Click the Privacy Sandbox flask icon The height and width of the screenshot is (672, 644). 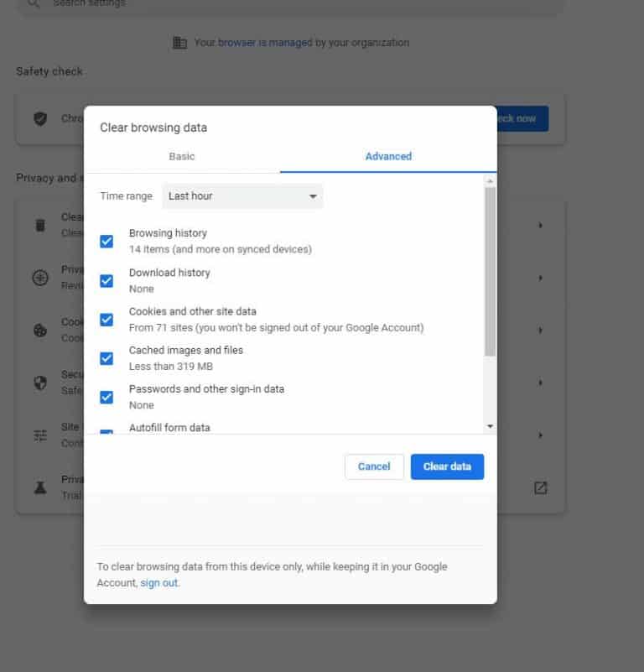coord(40,487)
